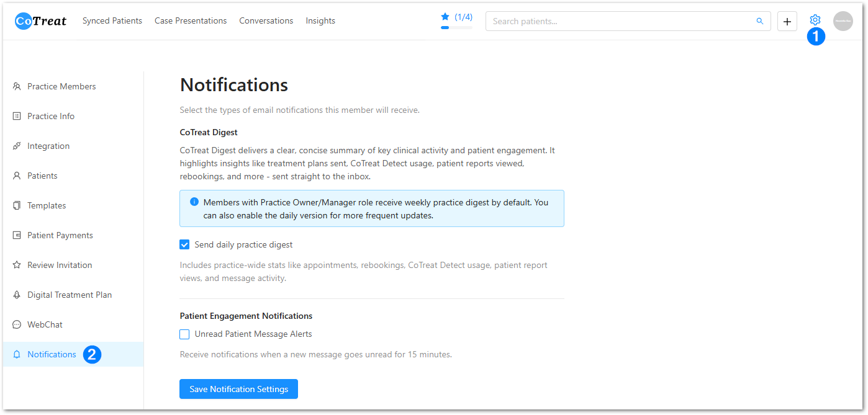Open settings via the gear icon
The width and height of the screenshot is (868, 415).
click(815, 20)
